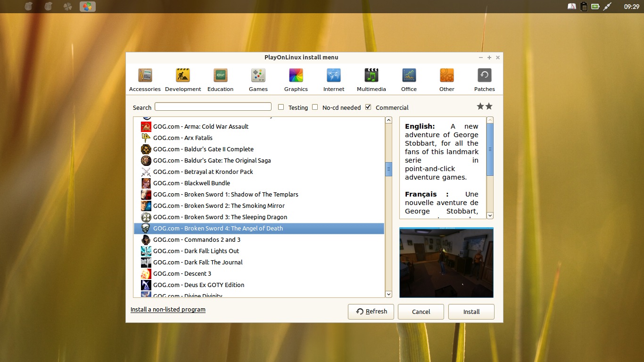Click description panel scrollbar up arrow
The width and height of the screenshot is (644, 362).
pyautogui.click(x=490, y=120)
